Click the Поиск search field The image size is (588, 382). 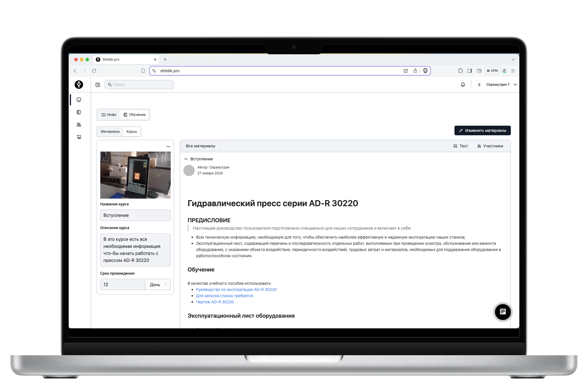139,85
